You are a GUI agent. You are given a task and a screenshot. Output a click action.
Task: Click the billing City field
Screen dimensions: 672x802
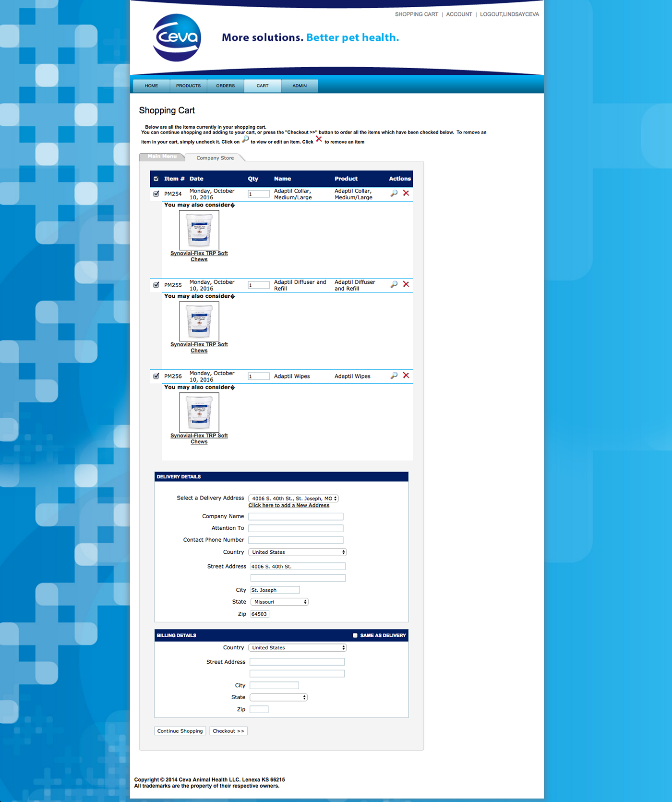click(274, 686)
